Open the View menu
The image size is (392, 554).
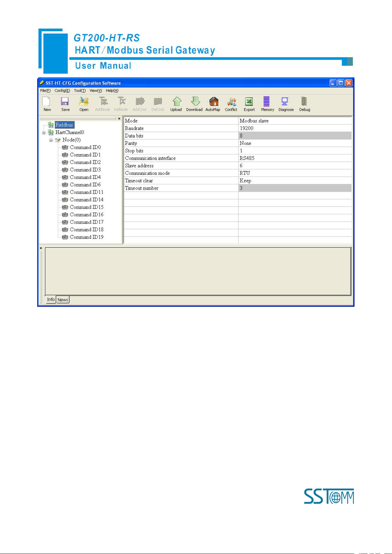[x=96, y=91]
